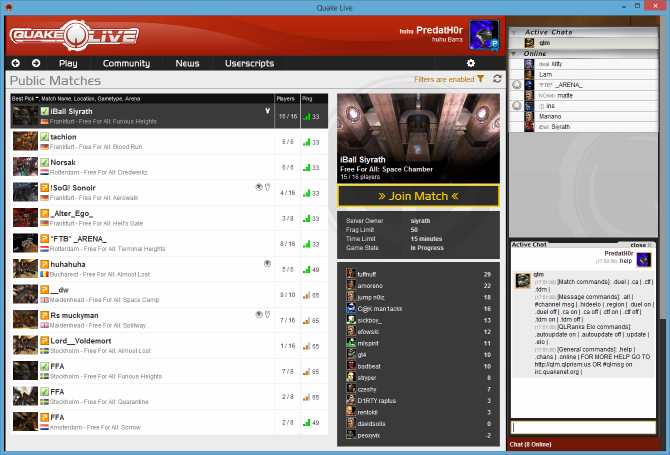
Task: Open the Userscripts menu
Action: [250, 63]
